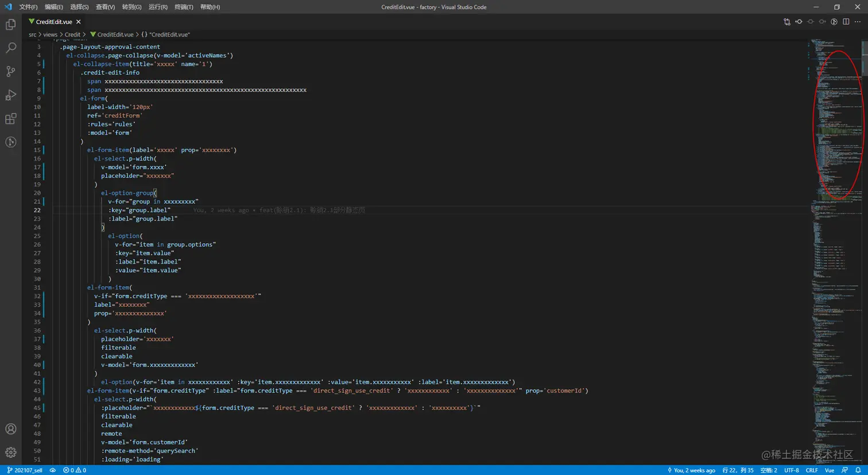Open the 编辑(E) menu

coord(54,7)
